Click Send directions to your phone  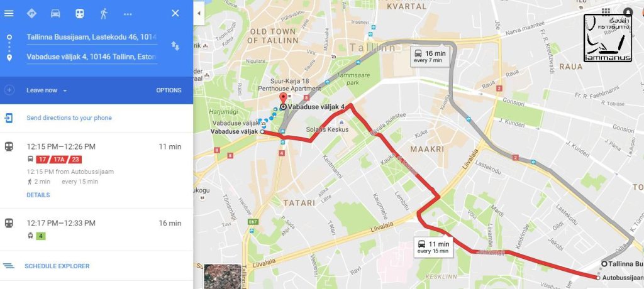[69, 118]
